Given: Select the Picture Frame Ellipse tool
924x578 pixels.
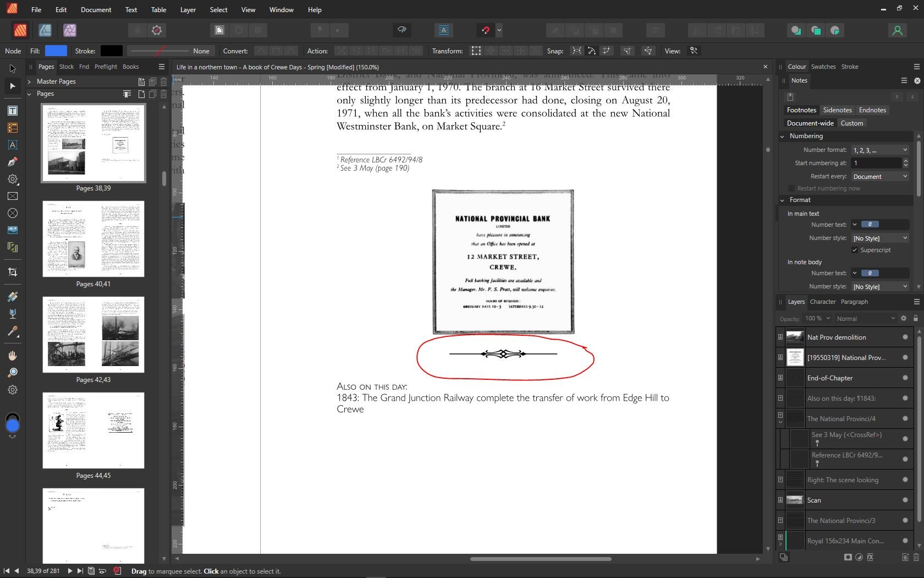Looking at the screenshot, I should coord(13,213).
